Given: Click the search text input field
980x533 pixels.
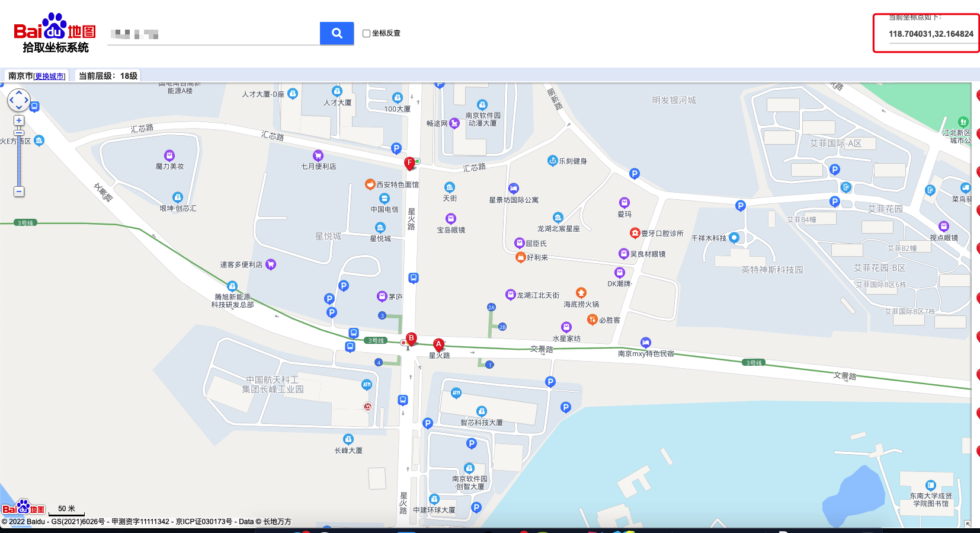Looking at the screenshot, I should pos(214,34).
